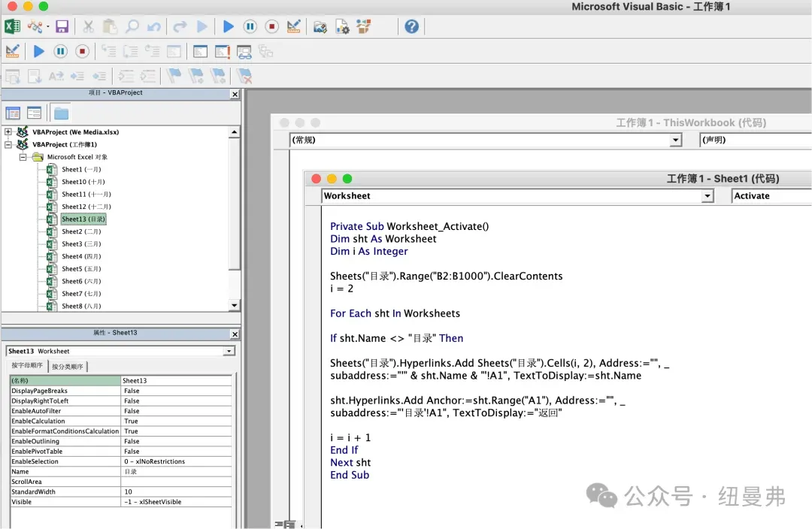The height and width of the screenshot is (529, 812).
Task: Click View Code icon in Project panel
Action: (13, 113)
